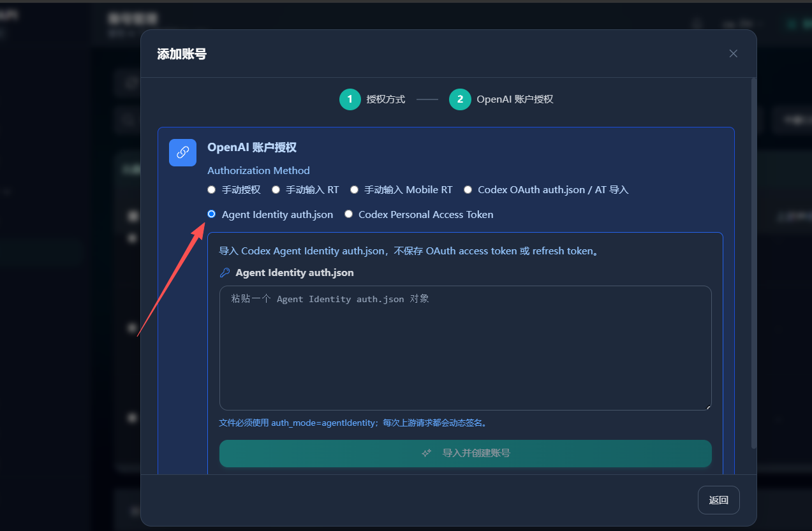
Task: Click the 导入并创建账号 button
Action: click(466, 453)
